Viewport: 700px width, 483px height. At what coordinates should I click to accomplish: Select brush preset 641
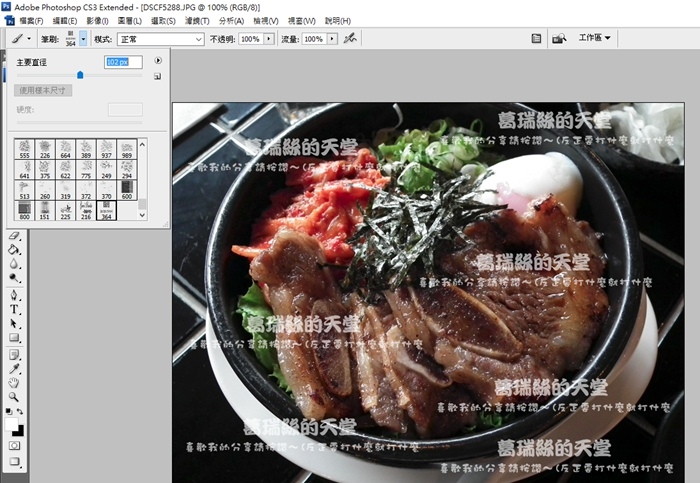25,170
